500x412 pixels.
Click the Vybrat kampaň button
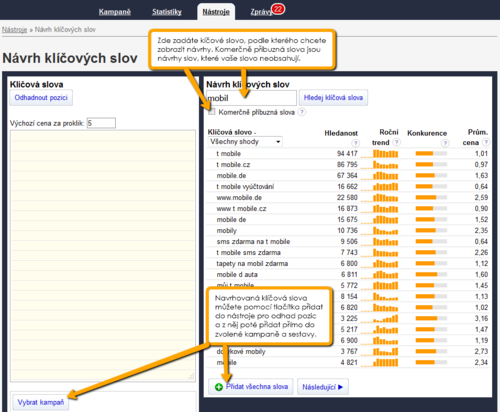(41, 402)
